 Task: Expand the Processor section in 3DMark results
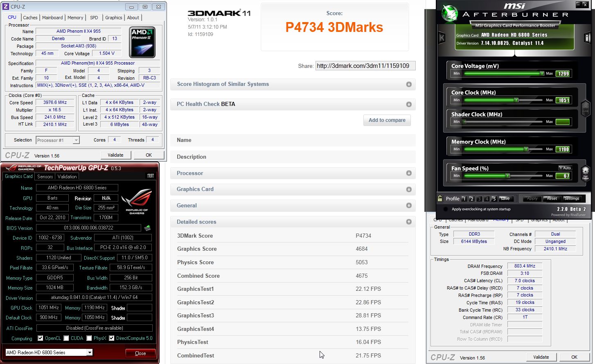click(293, 173)
